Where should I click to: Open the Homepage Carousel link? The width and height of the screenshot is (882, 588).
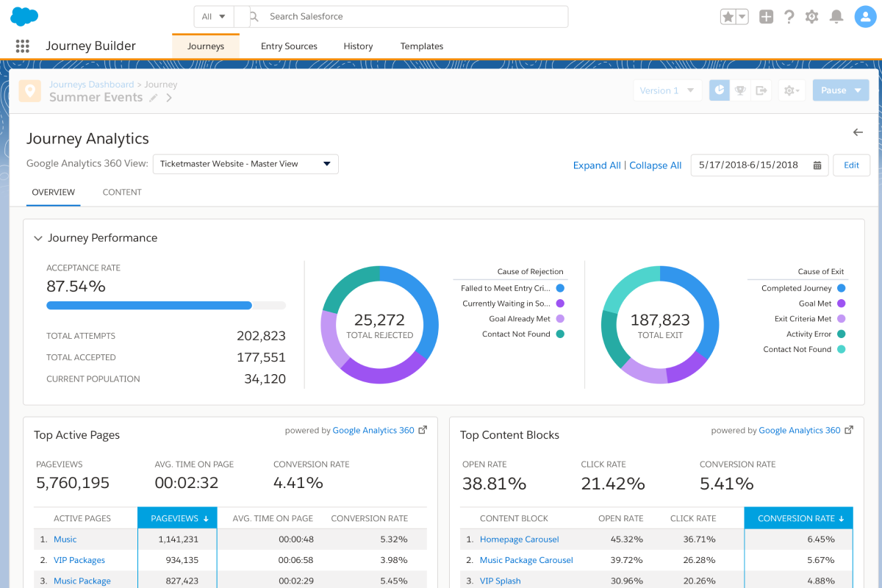[x=520, y=539]
